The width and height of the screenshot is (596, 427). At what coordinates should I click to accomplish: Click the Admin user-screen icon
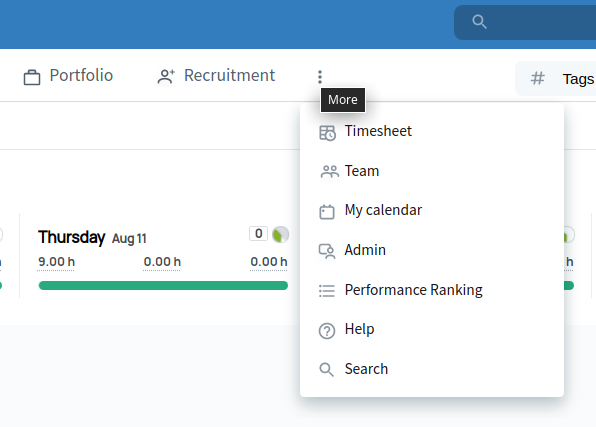(327, 251)
